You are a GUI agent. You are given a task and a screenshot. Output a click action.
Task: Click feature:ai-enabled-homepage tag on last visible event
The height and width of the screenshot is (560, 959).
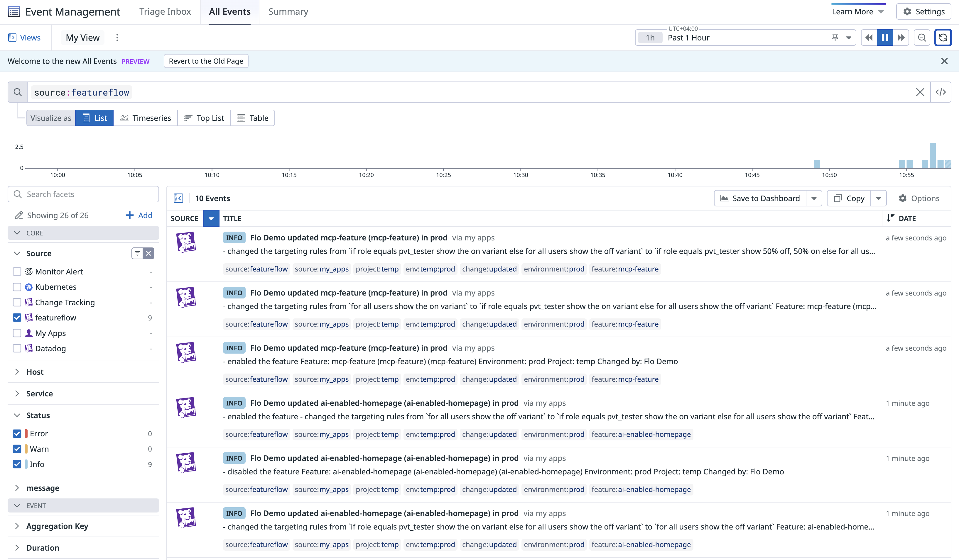pos(641,544)
